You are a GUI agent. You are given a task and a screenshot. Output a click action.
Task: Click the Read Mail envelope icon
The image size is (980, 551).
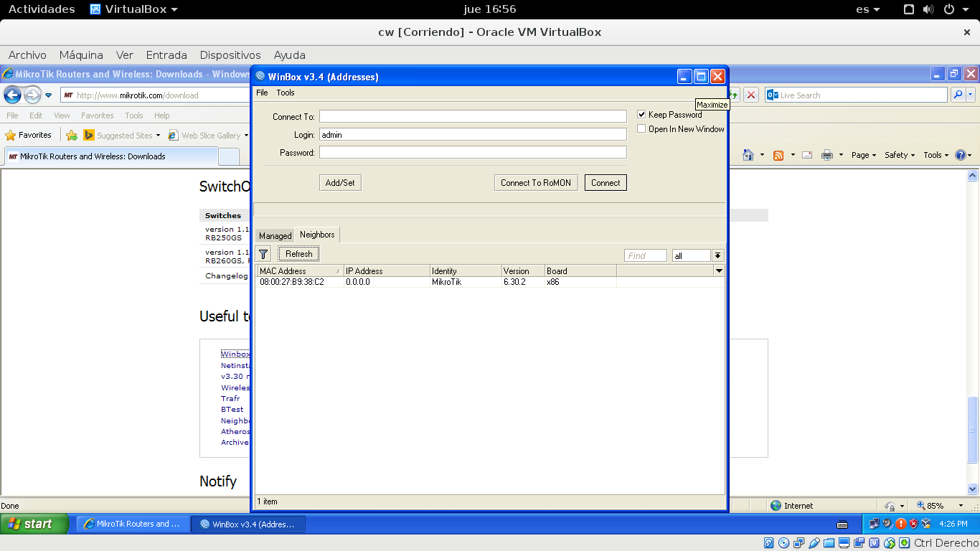807,155
